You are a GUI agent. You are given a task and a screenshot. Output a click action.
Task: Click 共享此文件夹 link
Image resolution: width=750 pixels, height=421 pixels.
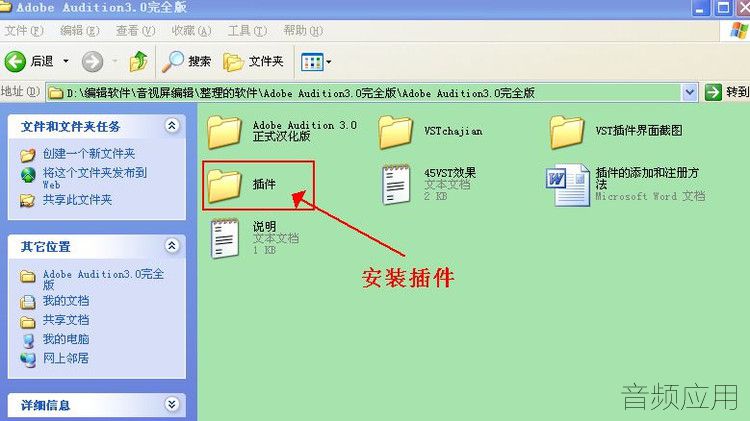pos(77,199)
